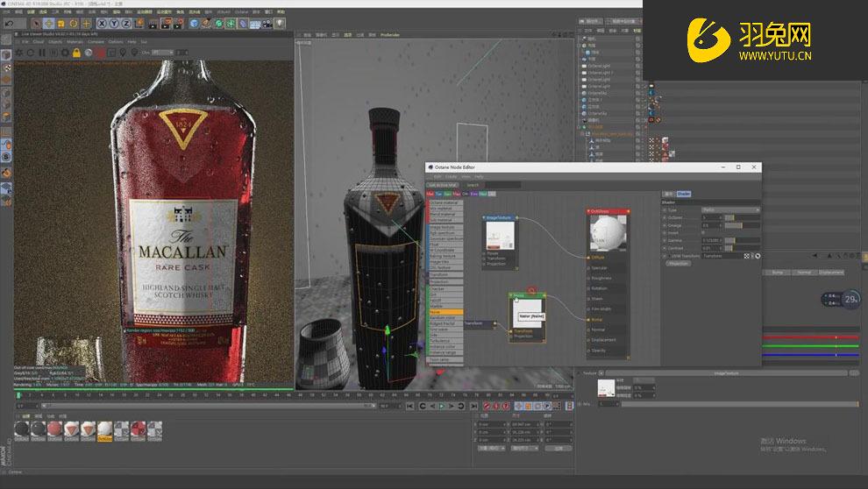This screenshot has height=489, width=868.
Task: Open Live Viewer Objects menu
Action: (55, 41)
